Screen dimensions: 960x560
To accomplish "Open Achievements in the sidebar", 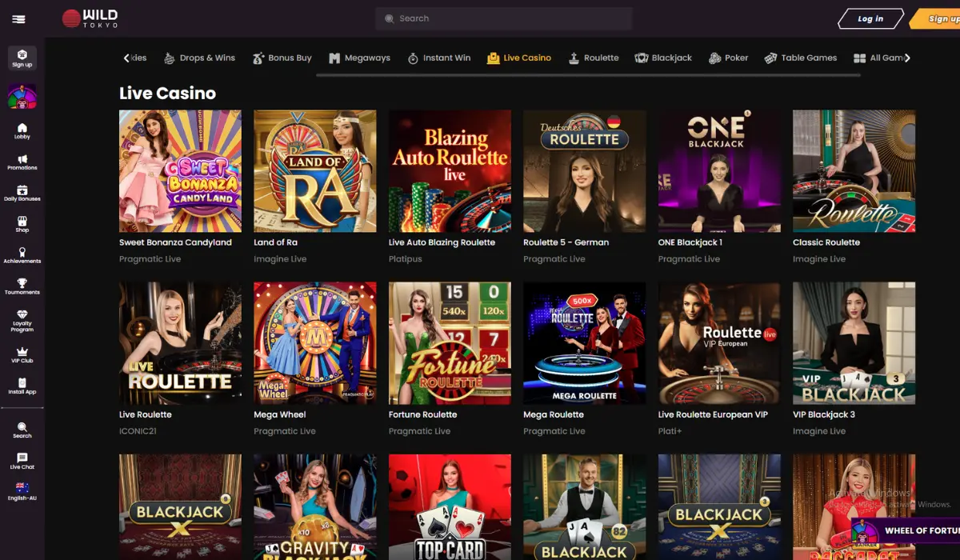I will click(22, 256).
